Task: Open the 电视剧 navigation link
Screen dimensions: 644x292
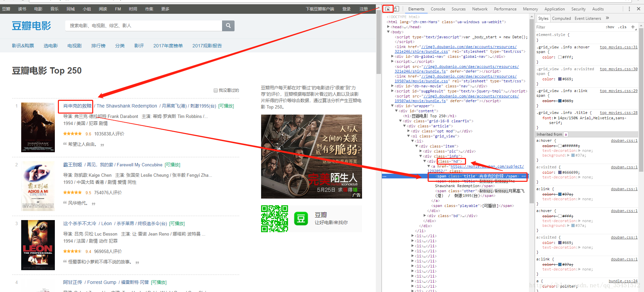Action: pyautogui.click(x=74, y=46)
